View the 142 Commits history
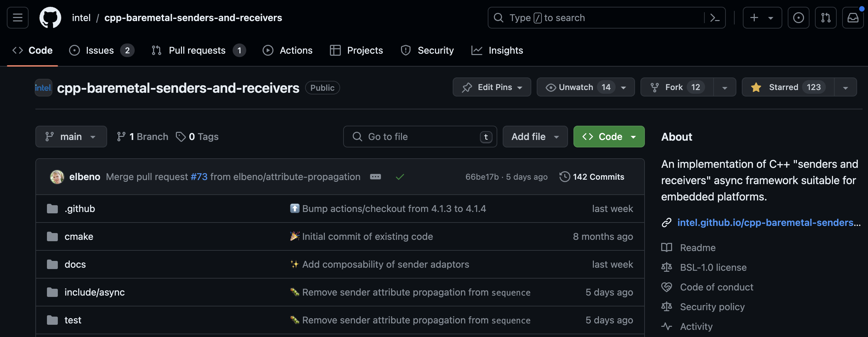 [x=592, y=177]
